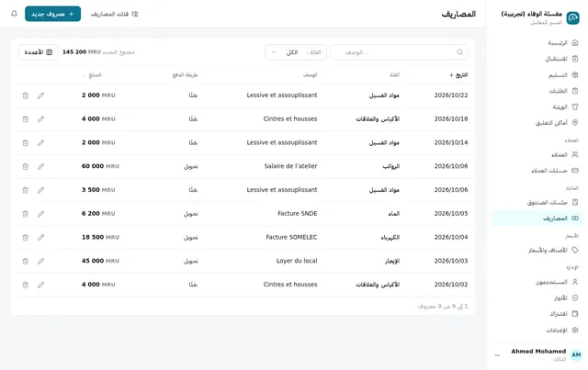Edit the Facture SOMELEC expense
This screenshot has width=588, height=370.
[40, 237]
